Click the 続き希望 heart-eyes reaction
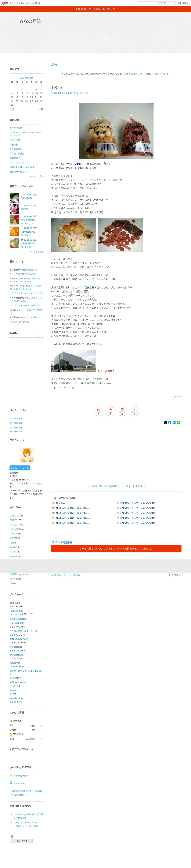The width and height of the screenshot is (191, 868). pos(122,411)
